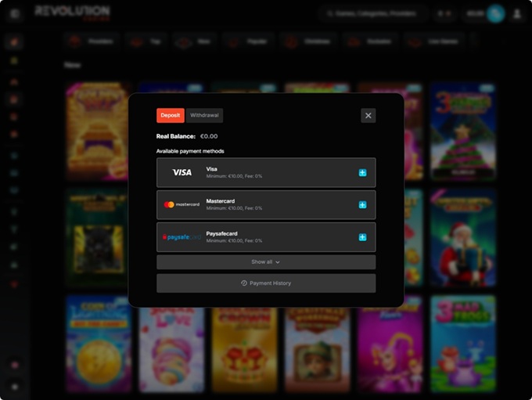The width and height of the screenshot is (532, 400).
Task: Switch to the Withdrawal tab
Action: point(205,116)
